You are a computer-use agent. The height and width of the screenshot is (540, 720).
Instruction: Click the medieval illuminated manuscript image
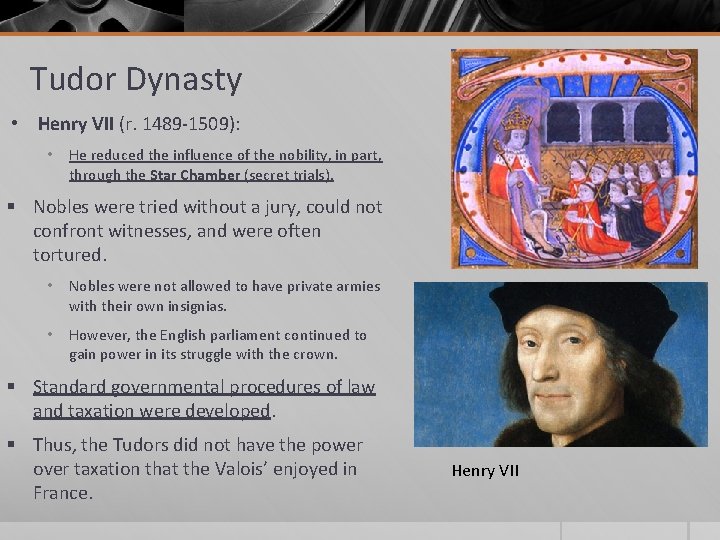574,159
